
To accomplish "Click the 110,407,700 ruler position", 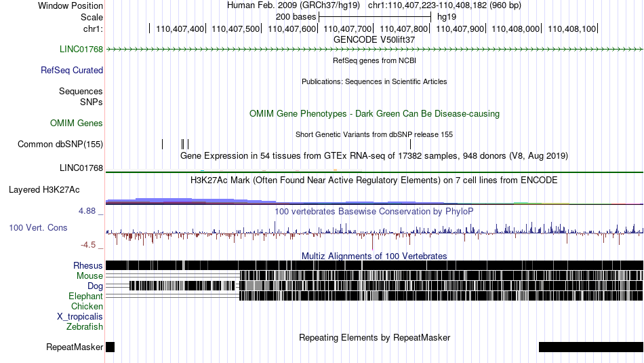I will [x=348, y=28].
